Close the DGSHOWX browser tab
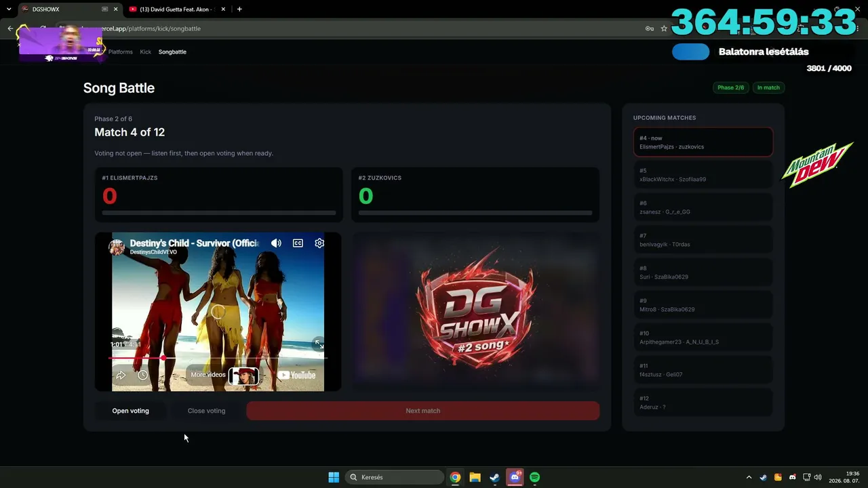 tap(115, 9)
